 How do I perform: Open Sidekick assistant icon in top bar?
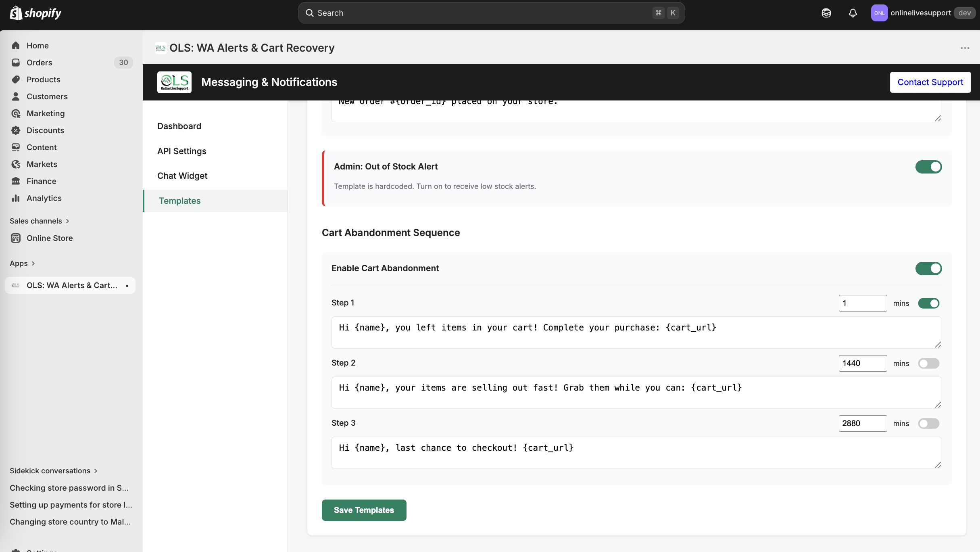pyautogui.click(x=826, y=13)
